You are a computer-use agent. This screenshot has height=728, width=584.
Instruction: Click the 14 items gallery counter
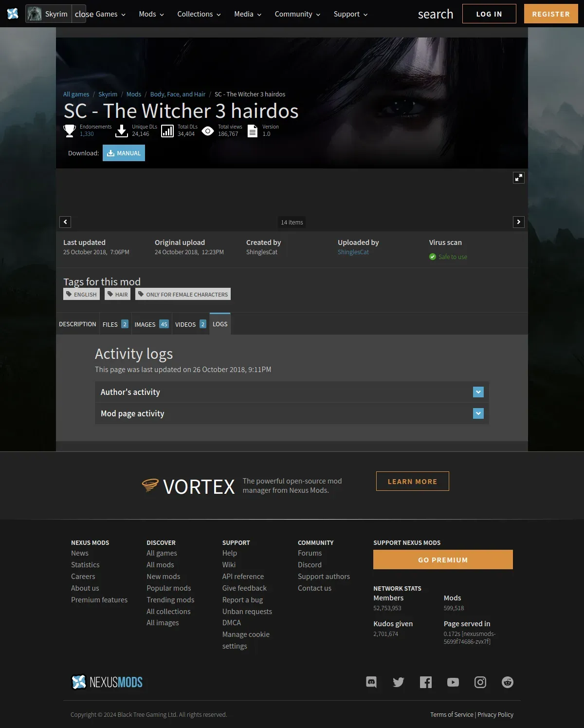click(x=292, y=222)
